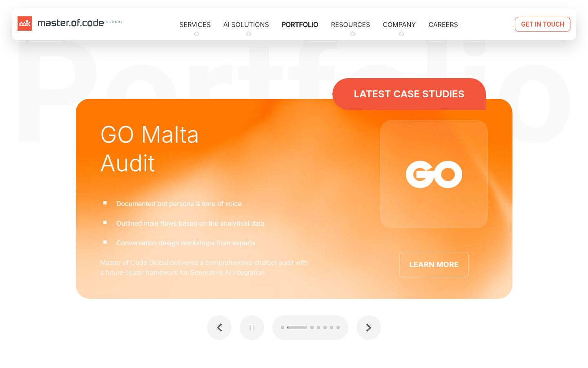The height and width of the screenshot is (368, 588).
Task: Click Learn More on GO Malta card
Action: click(434, 265)
